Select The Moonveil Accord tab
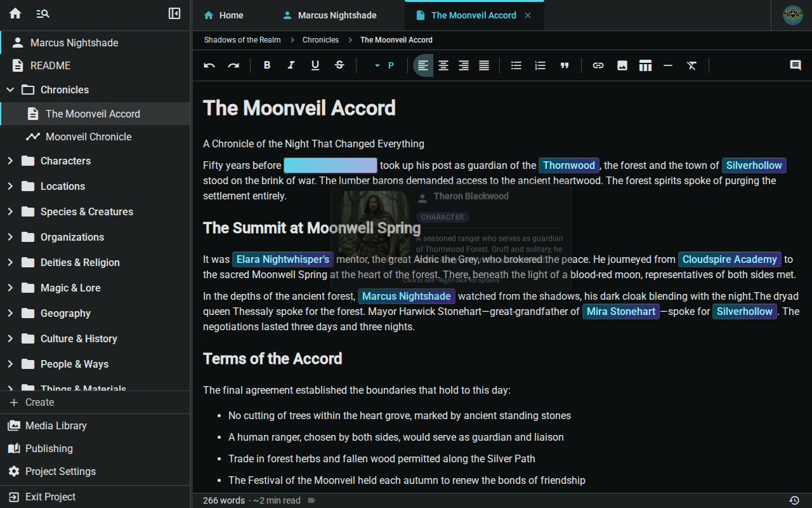 pos(474,15)
